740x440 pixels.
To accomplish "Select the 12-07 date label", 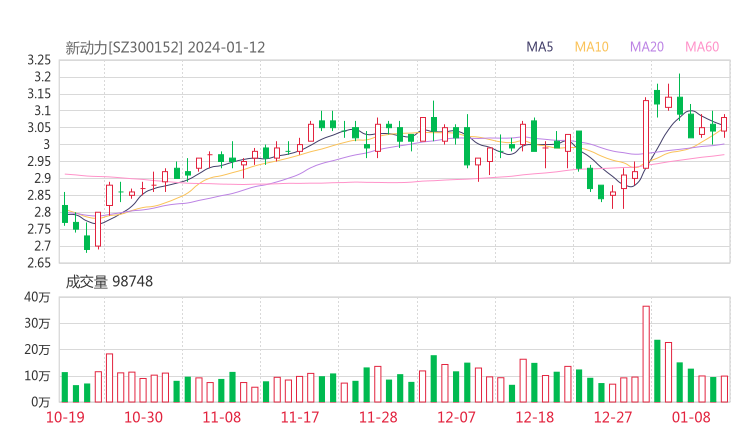I will coord(456,417).
